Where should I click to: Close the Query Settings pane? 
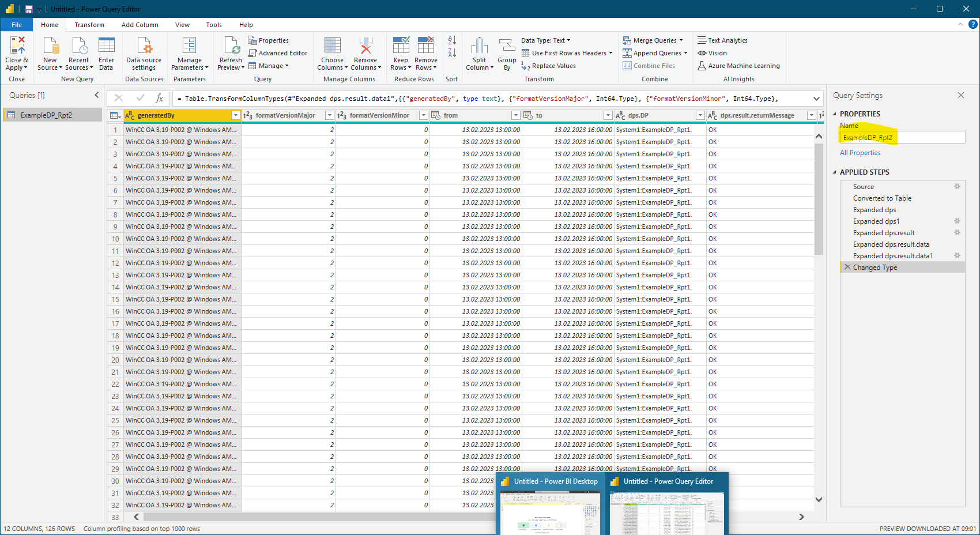[961, 95]
